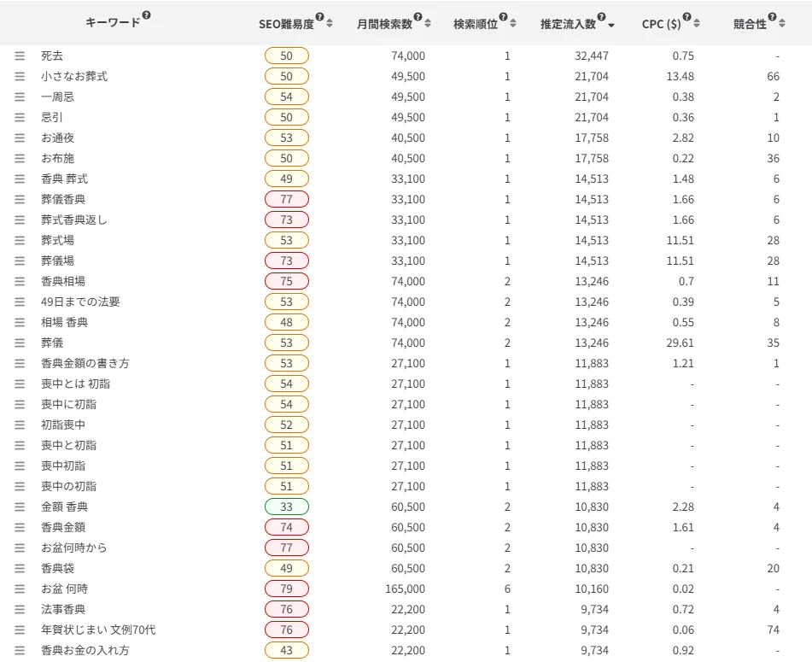Viewport: 812px width, 662px height.
Task: Click help icon next to 検索順位 header
Action: click(x=504, y=17)
